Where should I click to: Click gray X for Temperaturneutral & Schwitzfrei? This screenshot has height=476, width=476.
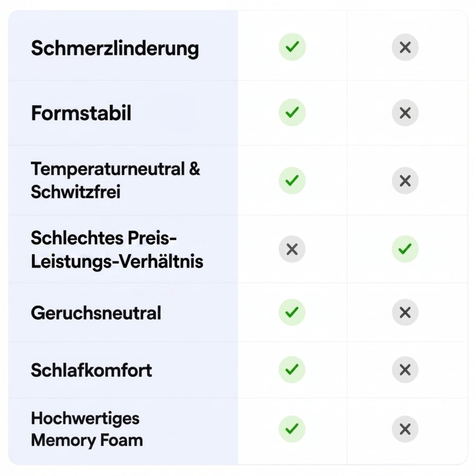405,181
